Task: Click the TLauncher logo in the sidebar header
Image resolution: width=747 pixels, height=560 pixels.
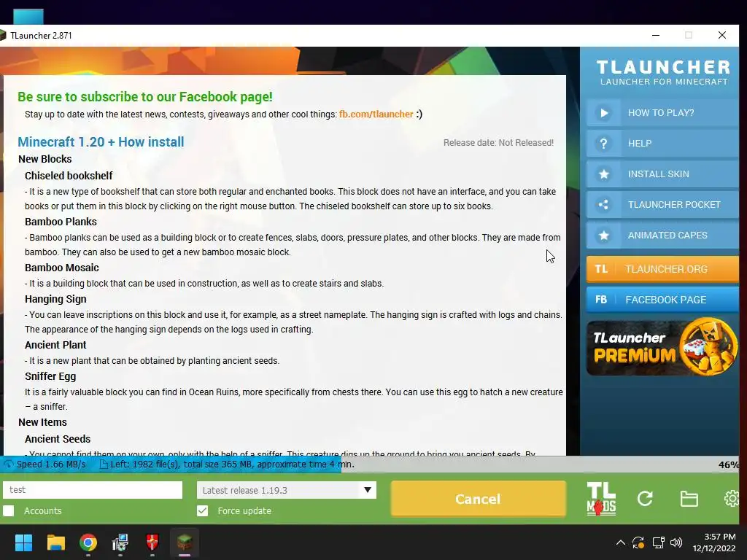Action: [x=663, y=72]
